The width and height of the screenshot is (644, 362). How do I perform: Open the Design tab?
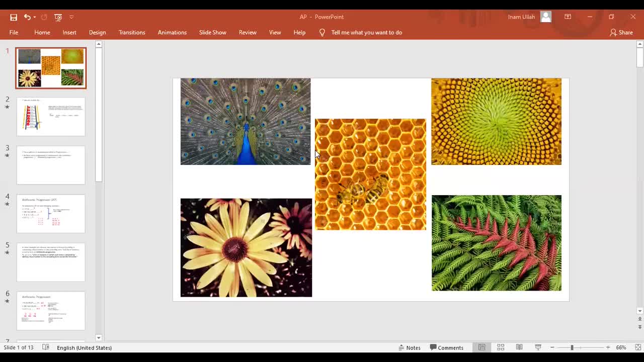pos(98,32)
